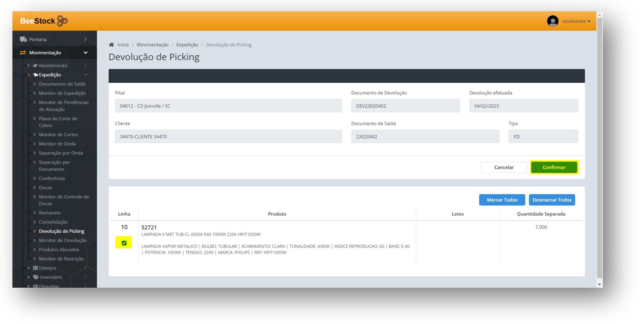
Task: Uncheck the line 10 product checkbox
Action: coord(124,243)
